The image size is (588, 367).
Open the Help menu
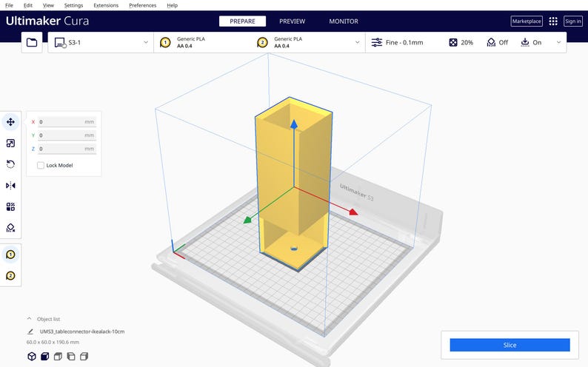172,5
